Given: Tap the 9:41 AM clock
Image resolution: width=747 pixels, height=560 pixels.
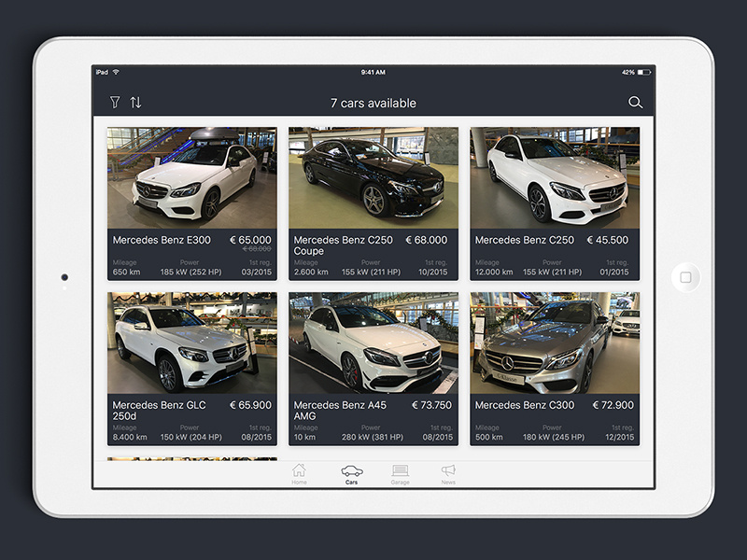Looking at the screenshot, I should [373, 73].
